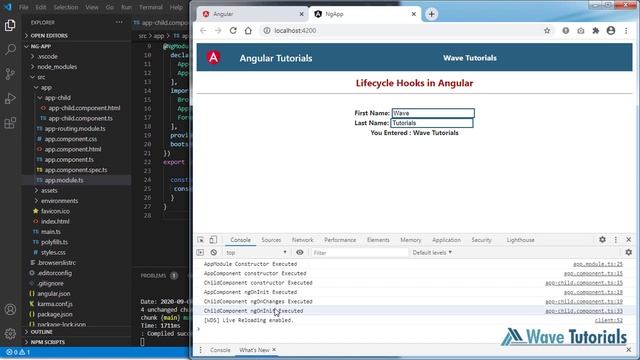Show the console sidebar
The width and height of the screenshot is (640, 360).
click(x=200, y=253)
